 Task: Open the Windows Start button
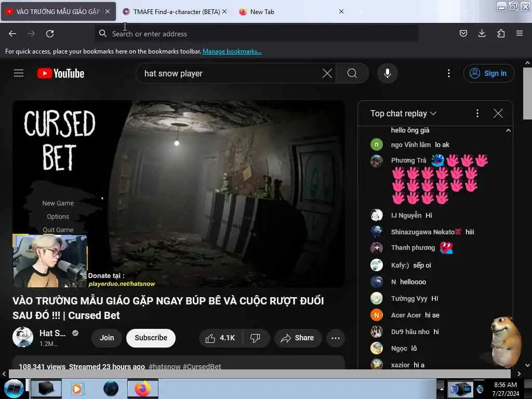pyautogui.click(x=14, y=389)
